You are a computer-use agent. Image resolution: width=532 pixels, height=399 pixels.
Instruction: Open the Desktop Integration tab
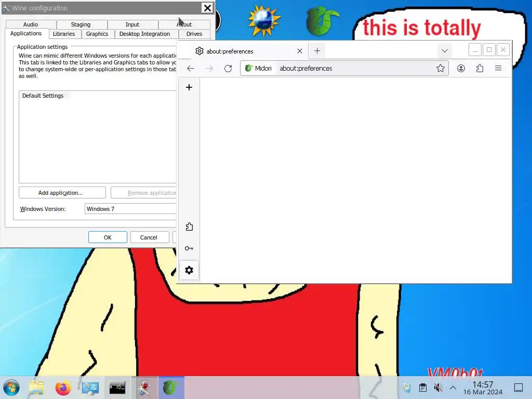144,34
